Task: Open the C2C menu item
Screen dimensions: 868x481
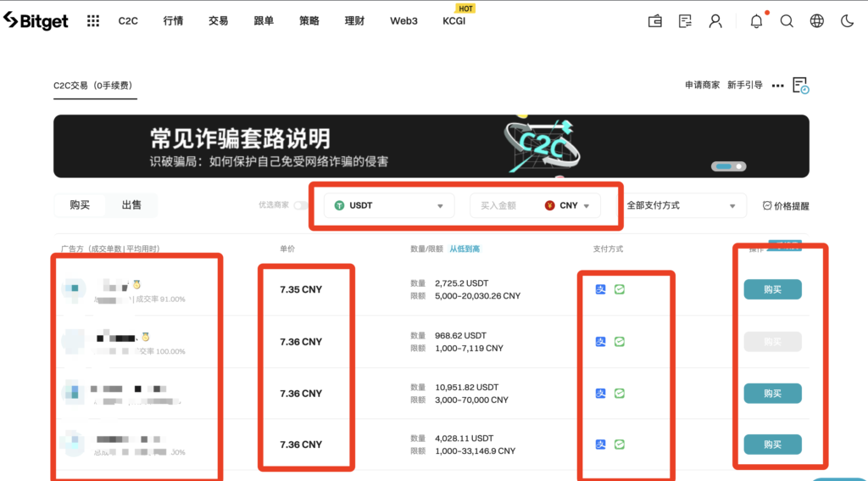Action: [x=128, y=21]
